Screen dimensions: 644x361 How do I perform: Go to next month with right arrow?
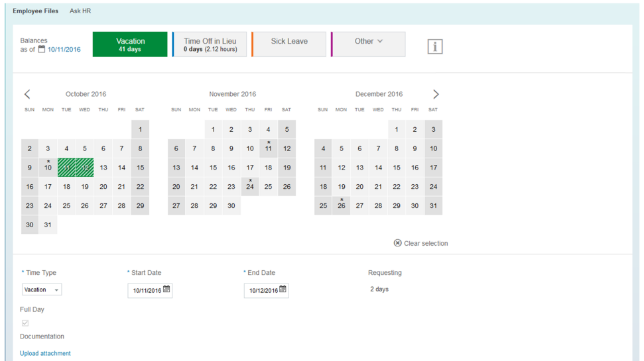click(436, 94)
